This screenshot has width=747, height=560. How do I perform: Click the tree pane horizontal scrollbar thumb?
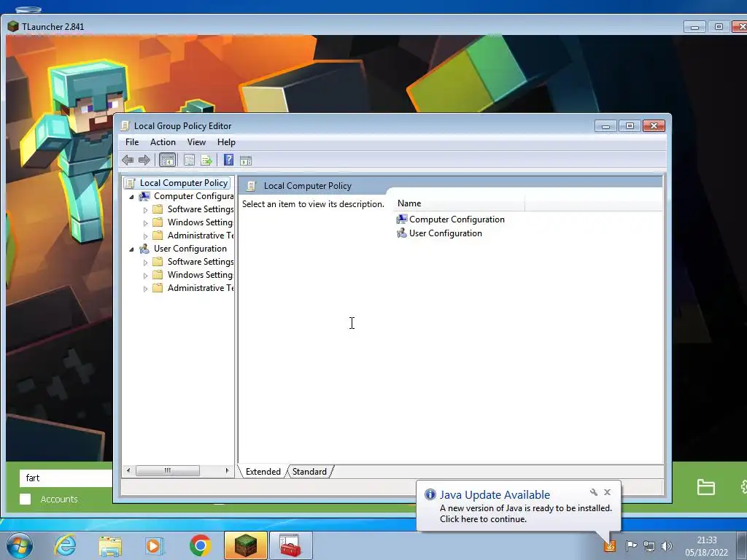[168, 470]
